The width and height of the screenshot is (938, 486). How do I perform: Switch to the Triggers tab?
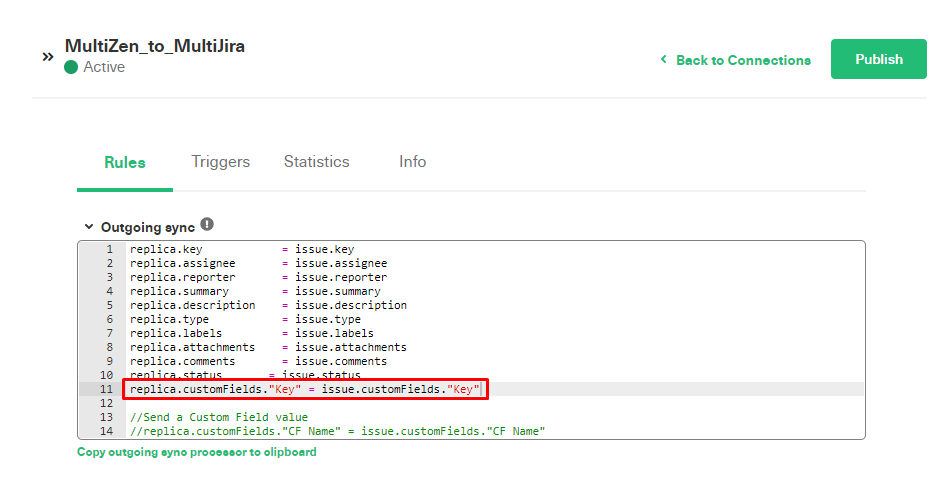tap(220, 162)
